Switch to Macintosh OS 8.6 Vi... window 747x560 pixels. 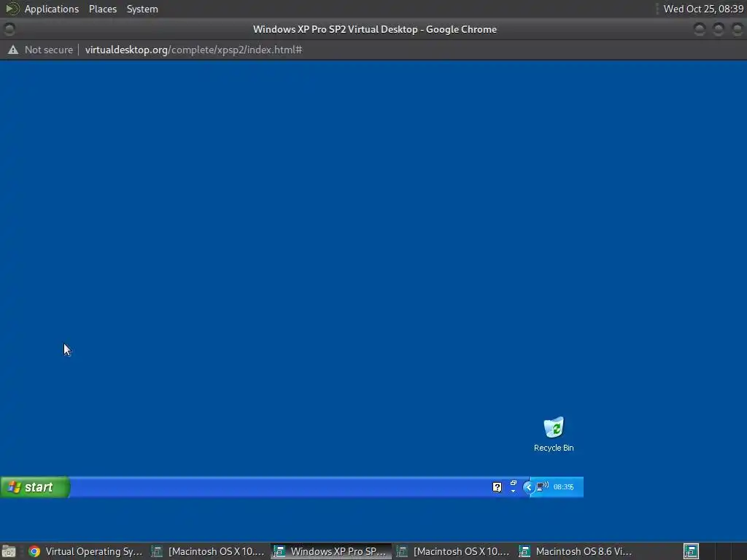576,551
